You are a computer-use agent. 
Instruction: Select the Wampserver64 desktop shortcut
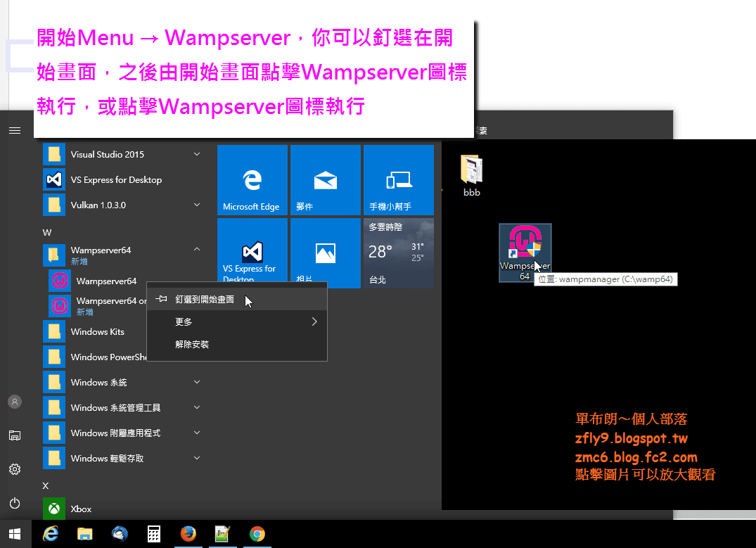(525, 253)
